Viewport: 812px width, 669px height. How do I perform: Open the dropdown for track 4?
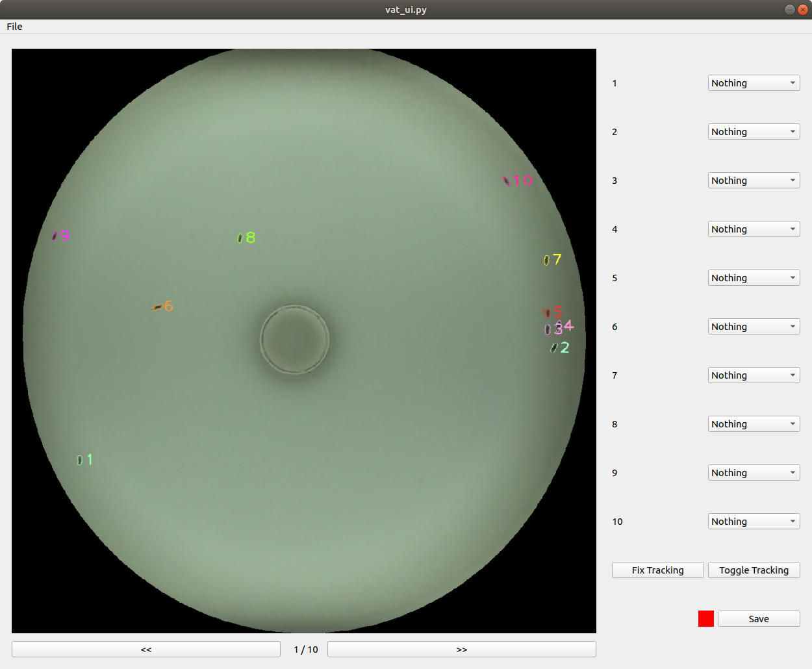(754, 229)
